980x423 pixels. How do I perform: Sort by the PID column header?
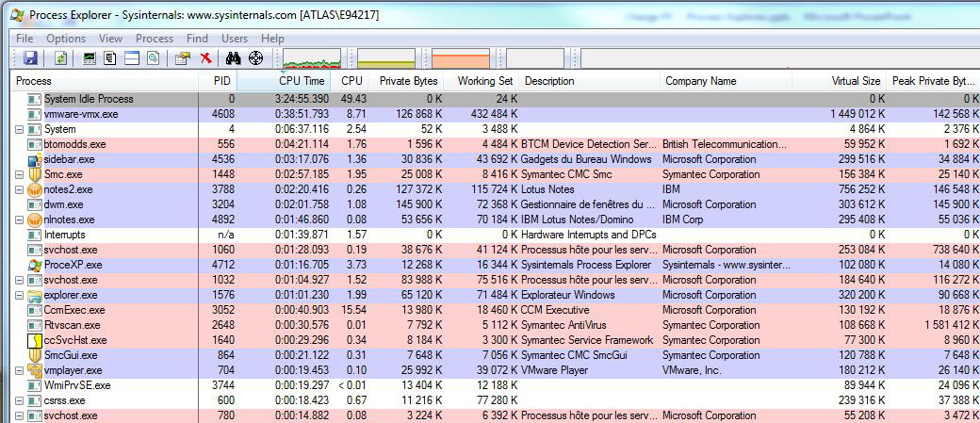point(218,81)
